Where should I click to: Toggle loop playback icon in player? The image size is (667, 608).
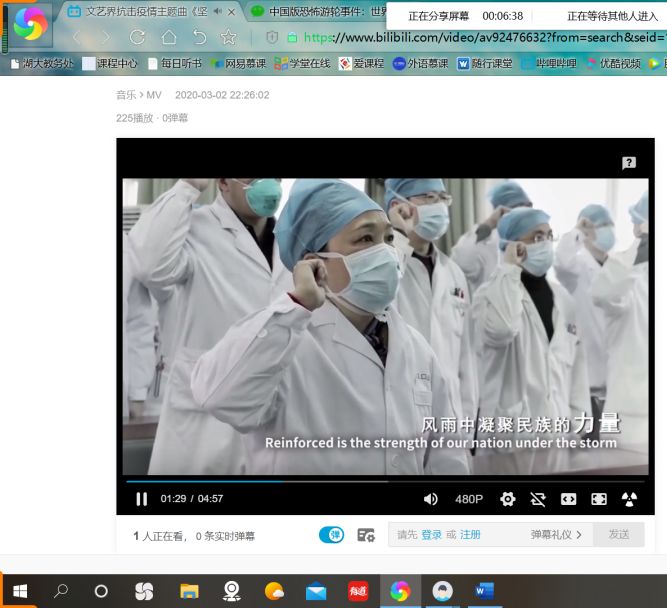point(538,499)
